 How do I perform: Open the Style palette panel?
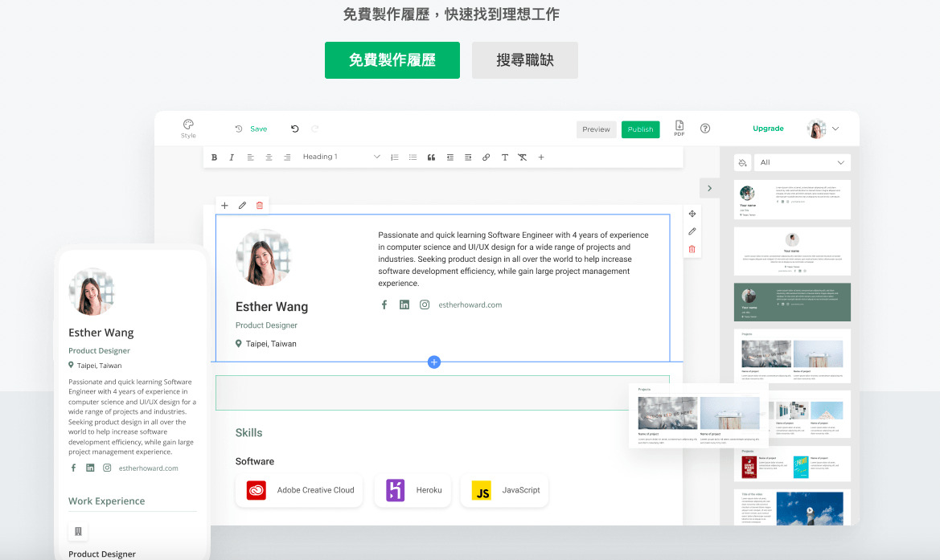pyautogui.click(x=188, y=129)
